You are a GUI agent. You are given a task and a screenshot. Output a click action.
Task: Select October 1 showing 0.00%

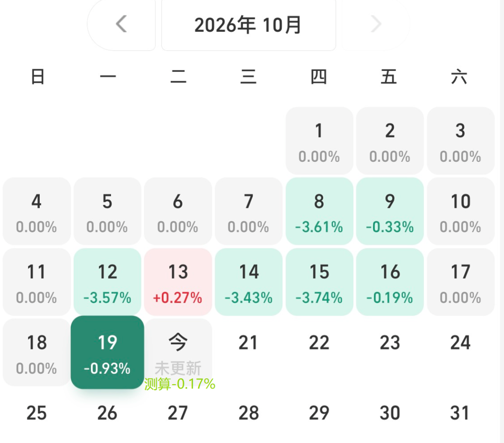pos(319,141)
